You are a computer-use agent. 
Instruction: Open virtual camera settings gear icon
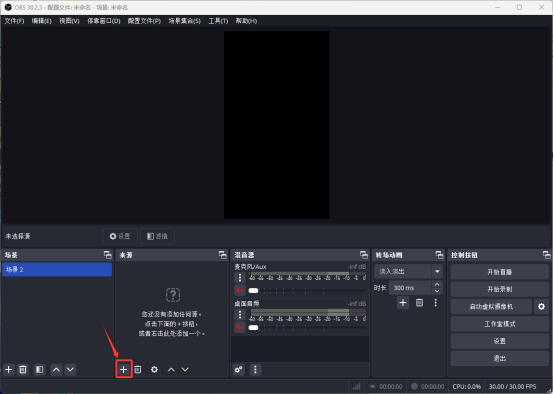point(541,307)
